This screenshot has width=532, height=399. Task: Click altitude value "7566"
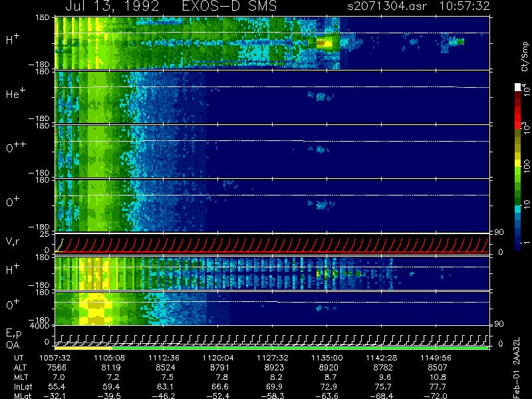57,368
